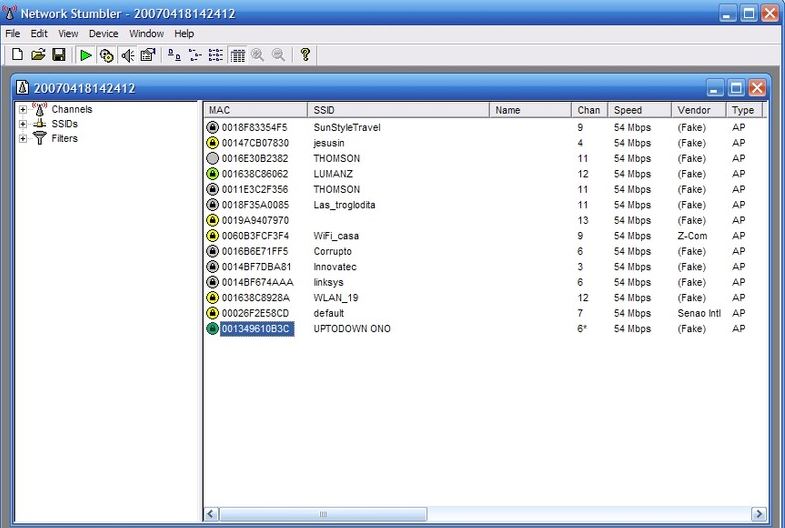Click lock icon of linksys row
This screenshot has height=528, width=785.
pyautogui.click(x=212, y=282)
